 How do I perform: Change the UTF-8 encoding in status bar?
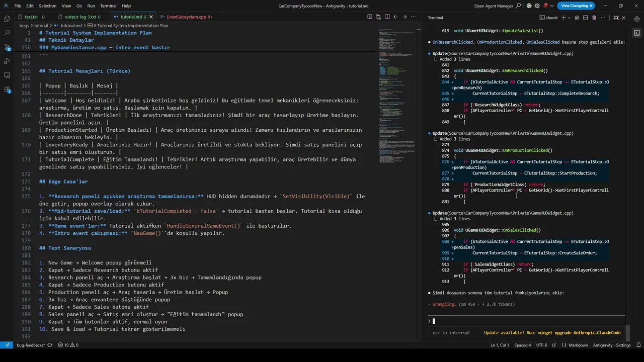[541, 345]
